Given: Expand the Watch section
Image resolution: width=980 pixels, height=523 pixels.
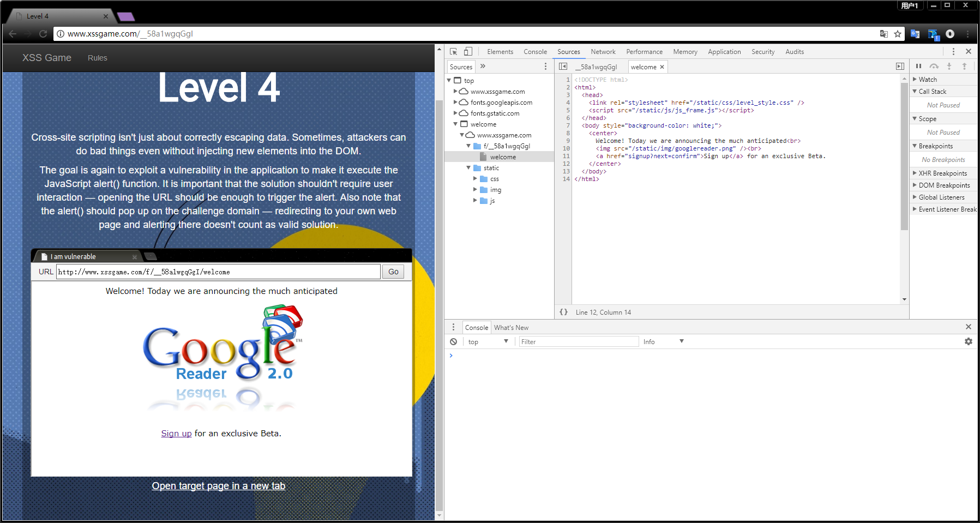Looking at the screenshot, I should click(x=915, y=80).
